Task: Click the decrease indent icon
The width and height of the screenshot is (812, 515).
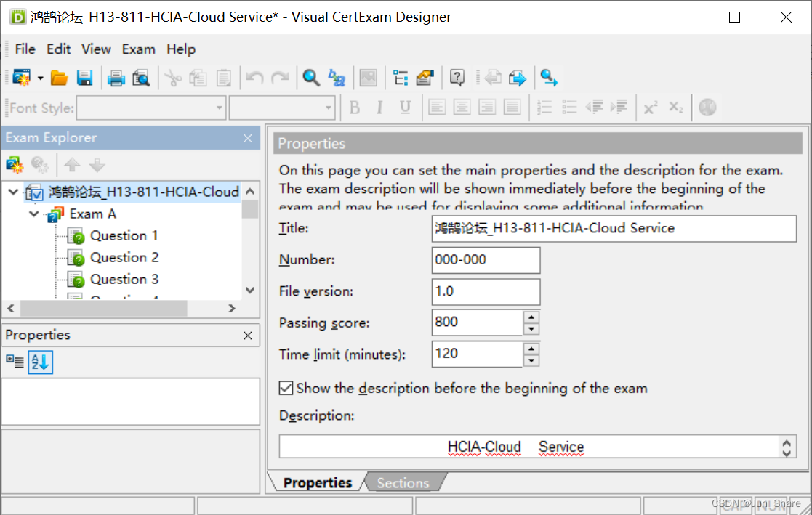Action: (x=594, y=108)
